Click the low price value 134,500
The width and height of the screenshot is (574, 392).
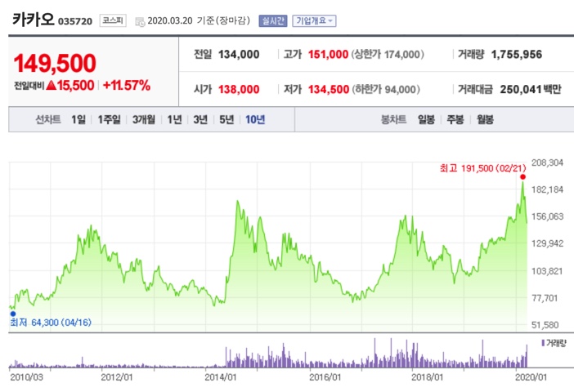329,89
